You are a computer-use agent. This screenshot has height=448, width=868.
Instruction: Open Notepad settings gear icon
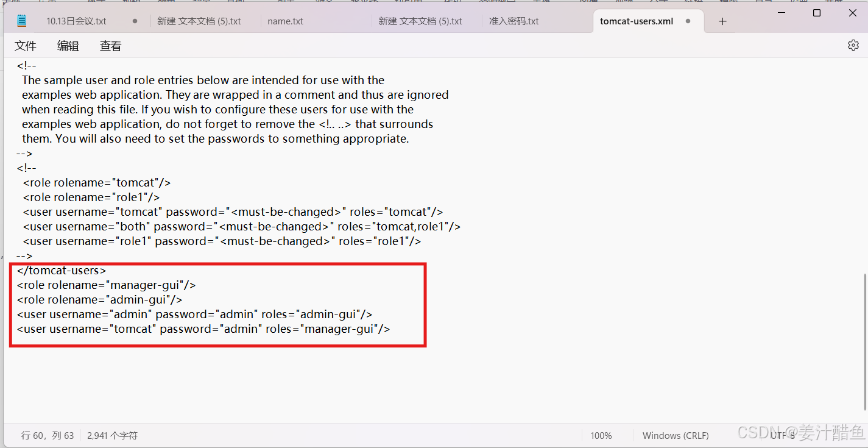point(853,45)
